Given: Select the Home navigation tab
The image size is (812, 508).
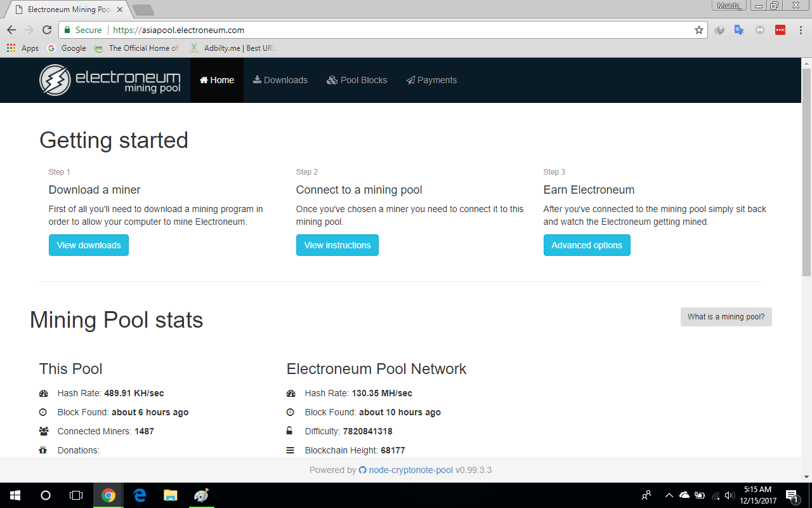Looking at the screenshot, I should coord(217,80).
